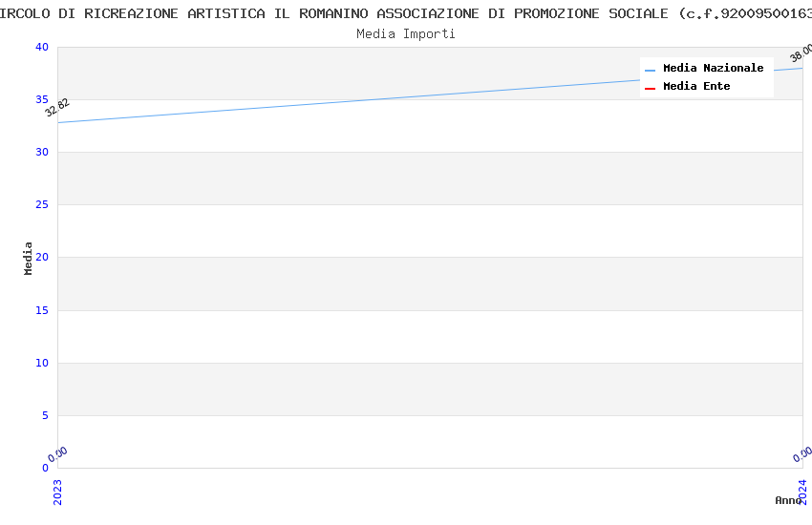812x525 pixels.
Task: Click the y-axis value 0
Action: 46,468
